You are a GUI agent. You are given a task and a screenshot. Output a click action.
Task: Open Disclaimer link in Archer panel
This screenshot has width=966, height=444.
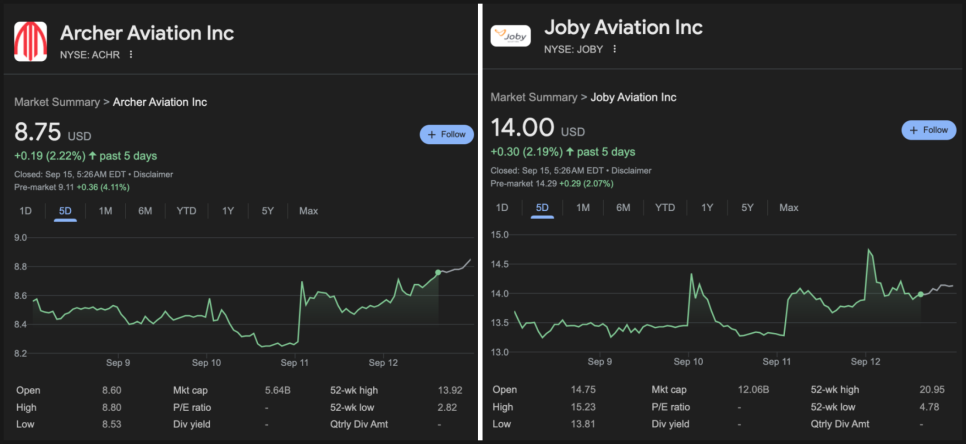[153, 174]
